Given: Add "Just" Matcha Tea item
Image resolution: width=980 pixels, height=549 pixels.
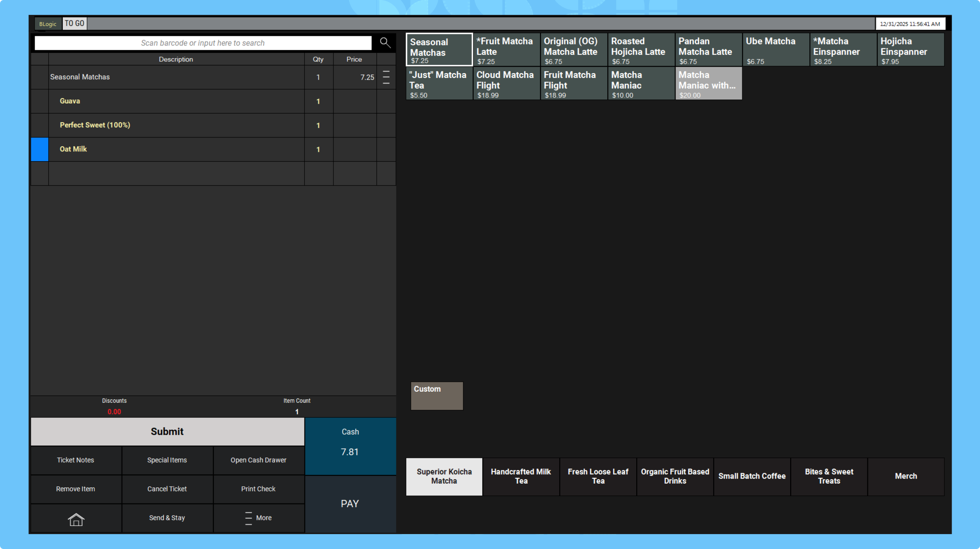Looking at the screenshot, I should (x=439, y=83).
